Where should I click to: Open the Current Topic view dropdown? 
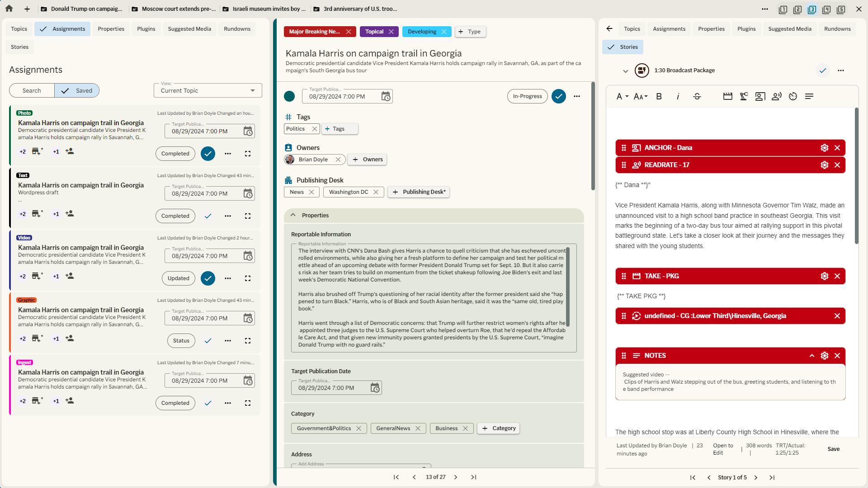click(208, 90)
